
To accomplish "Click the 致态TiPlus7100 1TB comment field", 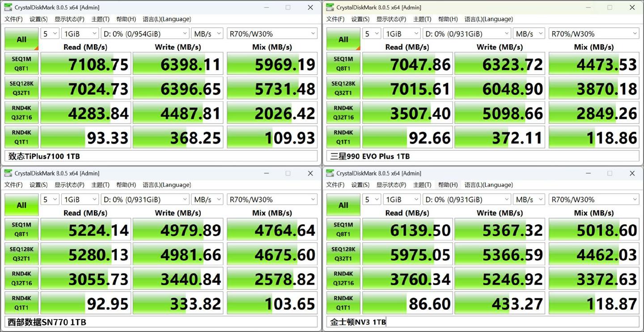I will click(x=161, y=156).
